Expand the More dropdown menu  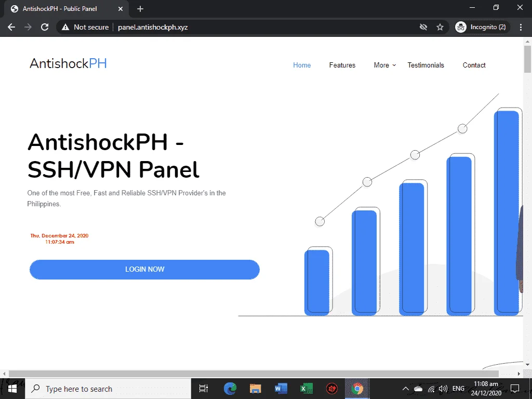[x=385, y=65]
